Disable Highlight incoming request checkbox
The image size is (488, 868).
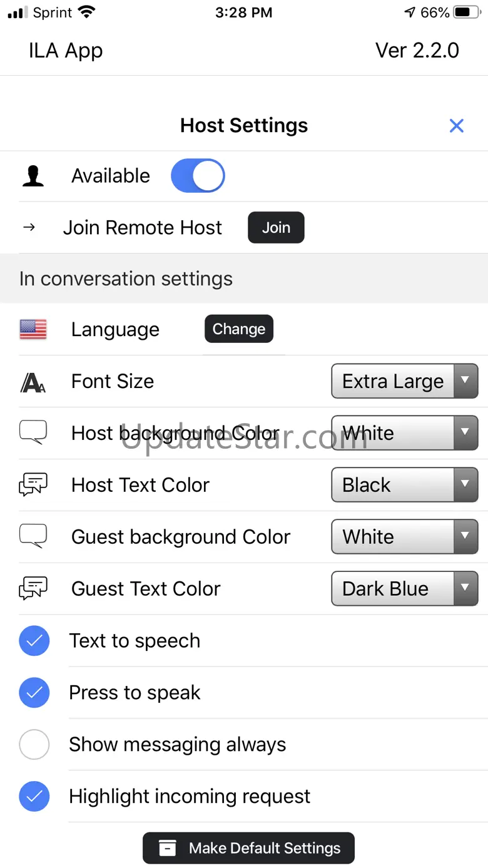click(x=34, y=797)
